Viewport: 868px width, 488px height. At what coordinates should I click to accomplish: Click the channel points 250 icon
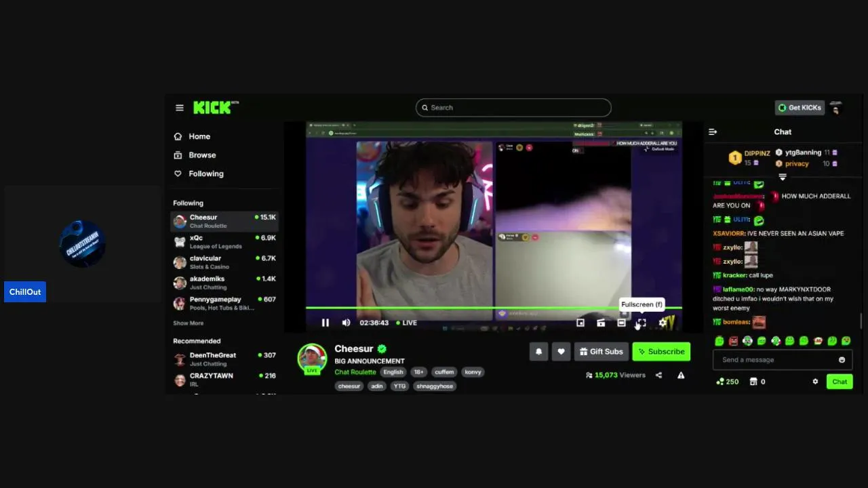click(720, 382)
